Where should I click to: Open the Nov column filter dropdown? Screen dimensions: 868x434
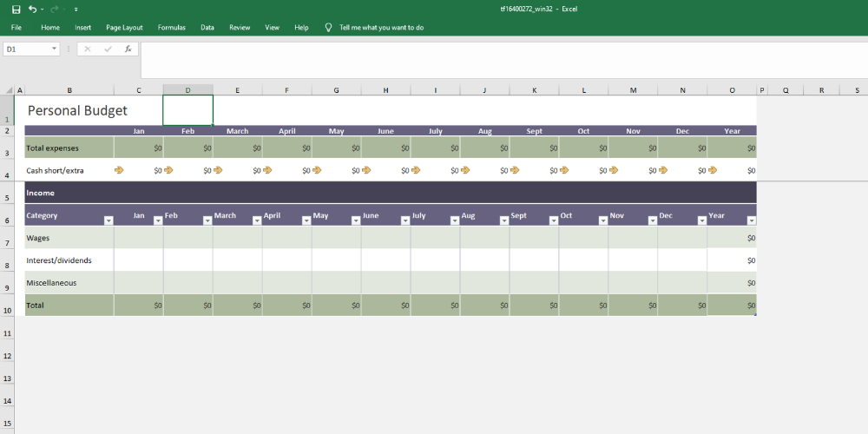pyautogui.click(x=652, y=220)
